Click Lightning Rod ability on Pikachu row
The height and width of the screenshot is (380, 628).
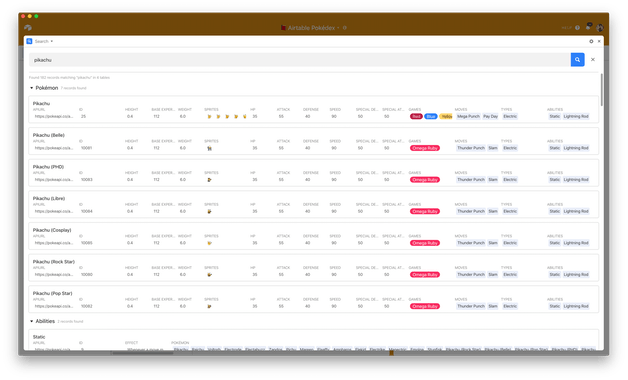[x=576, y=117]
